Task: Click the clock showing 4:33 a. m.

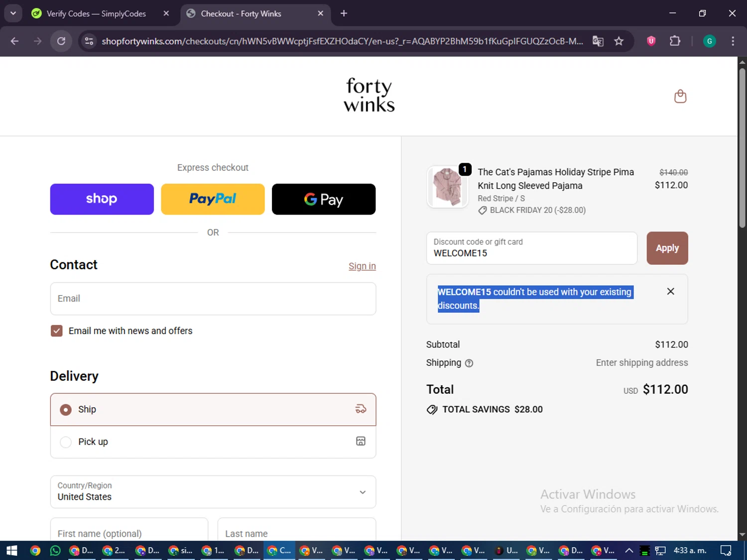Action: coord(690,551)
